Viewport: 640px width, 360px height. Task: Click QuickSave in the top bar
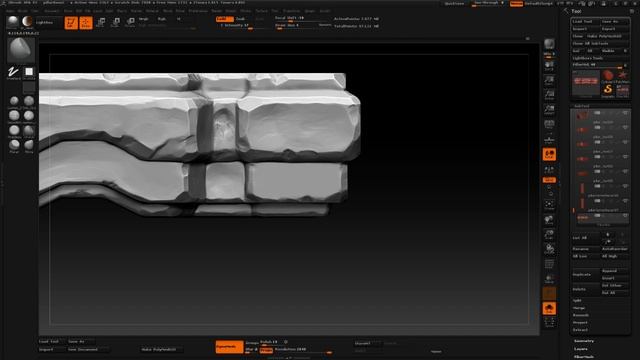454,3
